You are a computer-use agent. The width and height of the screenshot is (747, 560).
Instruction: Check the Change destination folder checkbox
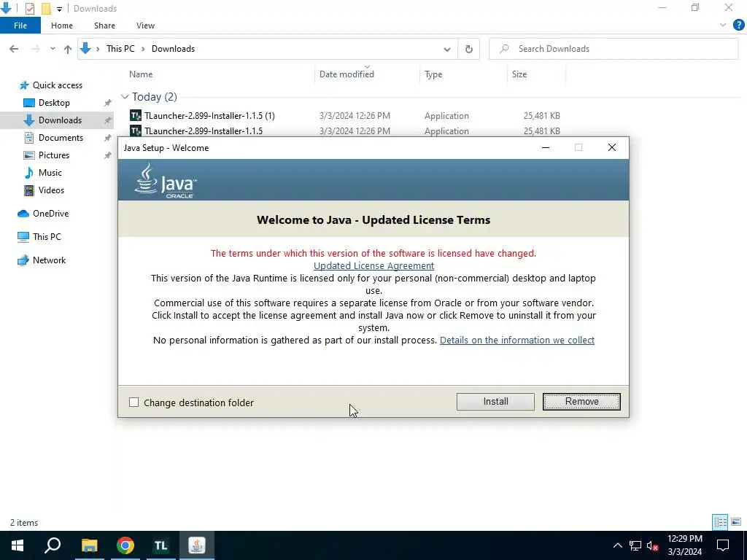click(134, 402)
